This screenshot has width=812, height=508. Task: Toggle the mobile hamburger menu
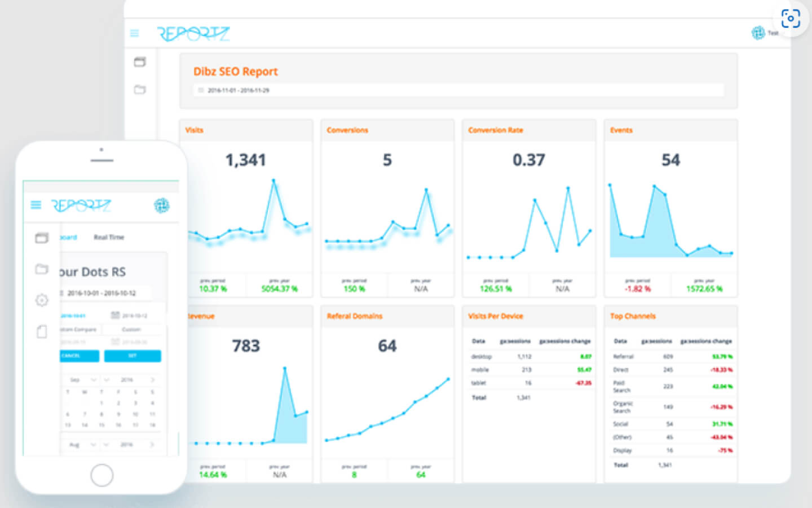(36, 205)
